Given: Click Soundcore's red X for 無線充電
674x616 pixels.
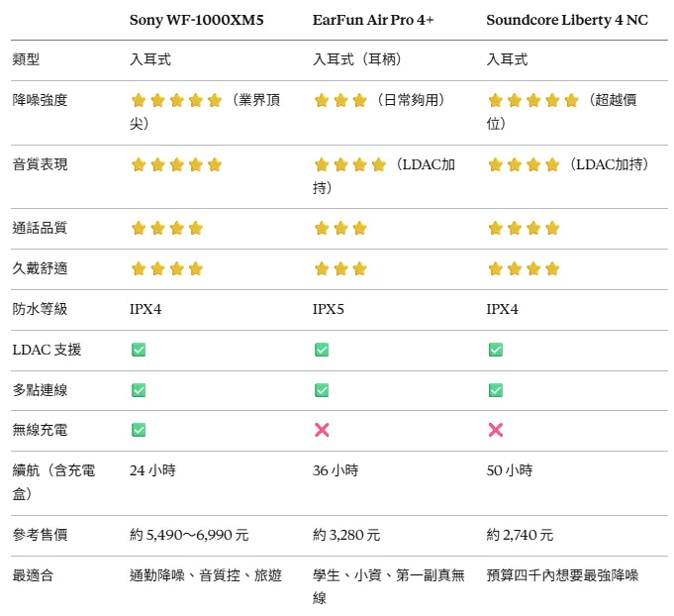Looking at the screenshot, I should click(496, 430).
